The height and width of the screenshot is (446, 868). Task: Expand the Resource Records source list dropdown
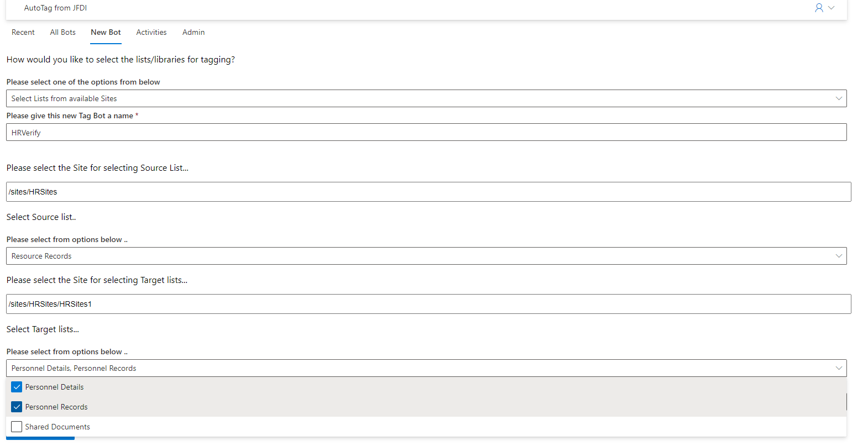pyautogui.click(x=426, y=256)
